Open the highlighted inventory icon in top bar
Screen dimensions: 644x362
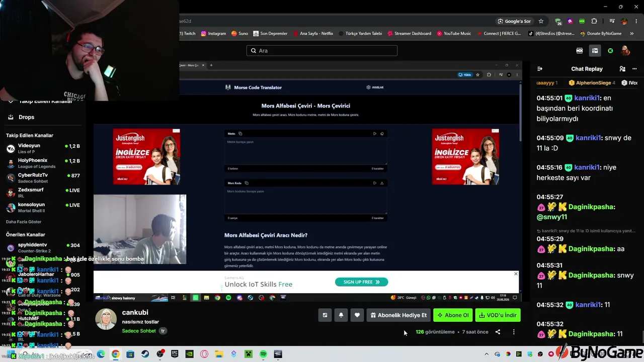595,51
